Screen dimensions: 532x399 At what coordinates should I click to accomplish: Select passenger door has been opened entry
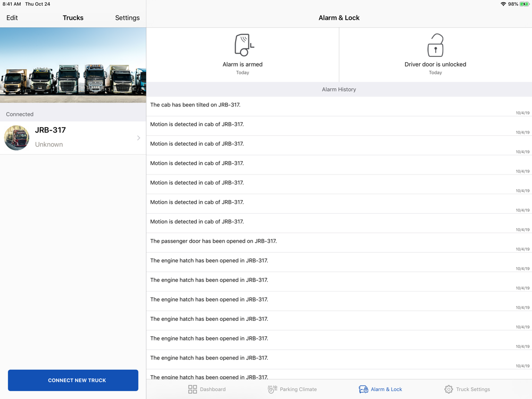pos(339,242)
